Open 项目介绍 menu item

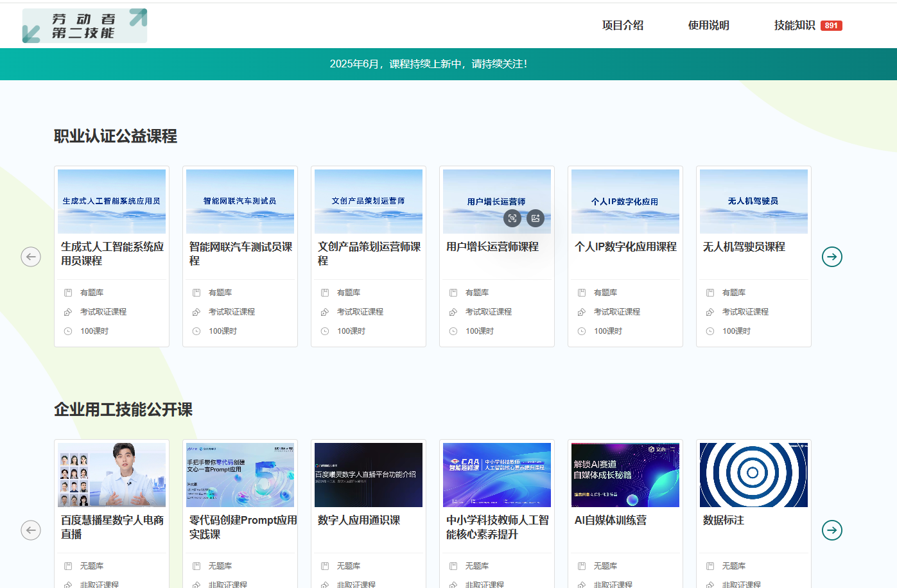[x=622, y=26]
